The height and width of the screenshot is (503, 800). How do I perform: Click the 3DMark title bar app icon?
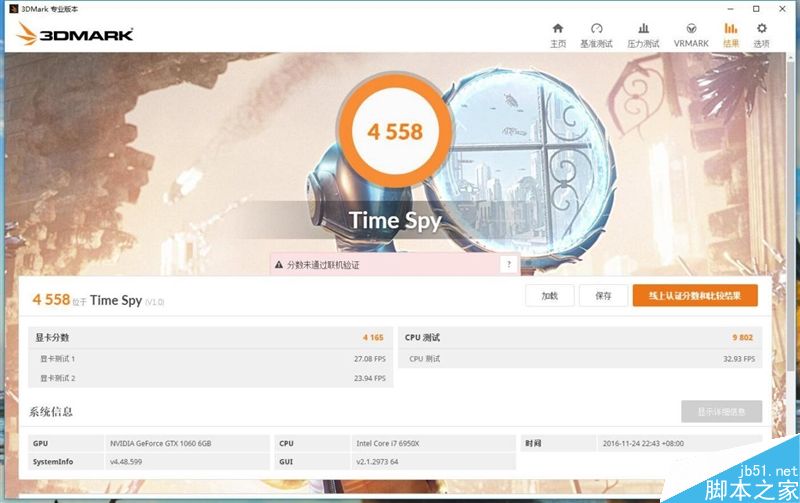pyautogui.click(x=14, y=9)
